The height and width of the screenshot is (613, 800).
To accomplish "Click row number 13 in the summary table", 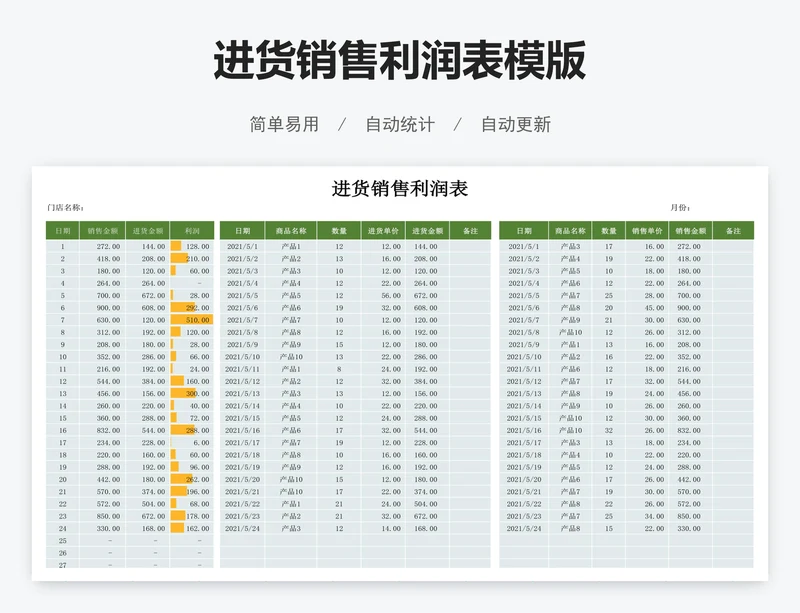I will [63, 394].
